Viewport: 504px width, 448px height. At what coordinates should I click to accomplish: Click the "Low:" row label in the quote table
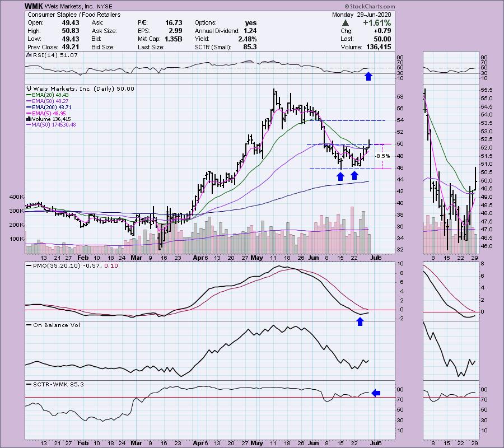34,39
